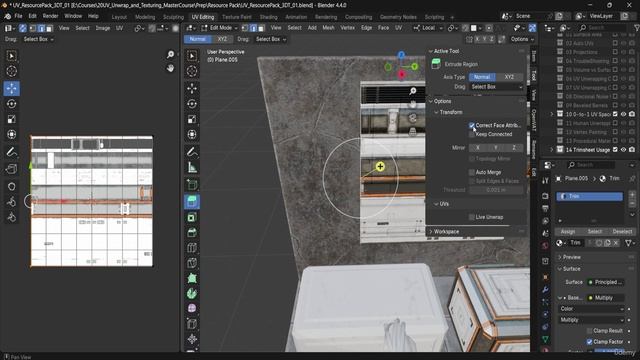Viewport: 640px width, 360px height.
Task: Click the XYZ axis type button in Active Tool
Action: click(x=509, y=77)
